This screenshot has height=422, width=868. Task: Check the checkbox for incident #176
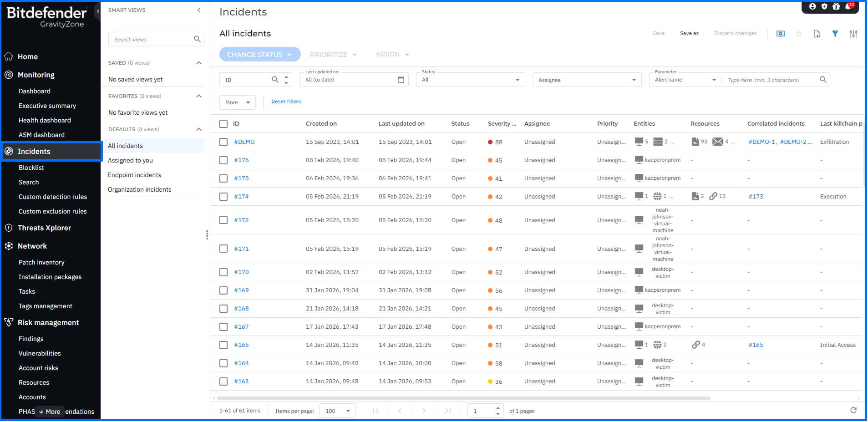223,160
